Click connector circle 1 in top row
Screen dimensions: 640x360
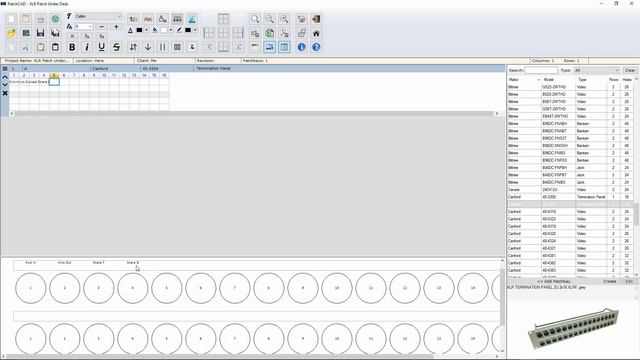(31, 288)
